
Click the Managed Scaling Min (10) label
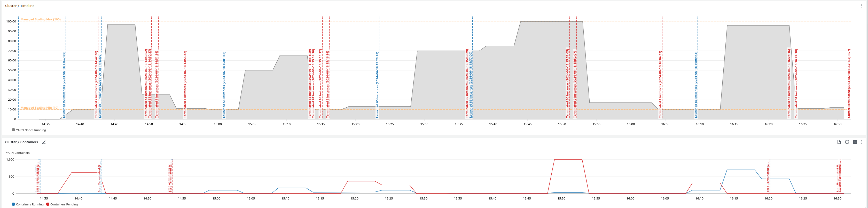coord(40,108)
